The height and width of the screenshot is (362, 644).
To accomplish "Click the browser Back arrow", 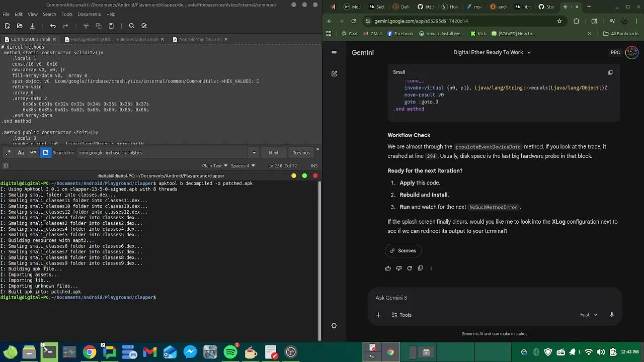I will click(x=330, y=21).
